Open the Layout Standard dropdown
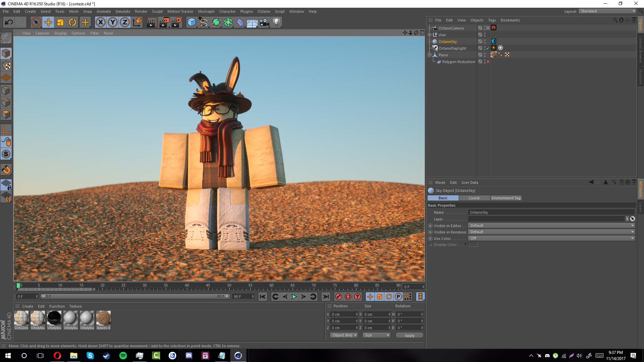The height and width of the screenshot is (362, 644). point(608,11)
